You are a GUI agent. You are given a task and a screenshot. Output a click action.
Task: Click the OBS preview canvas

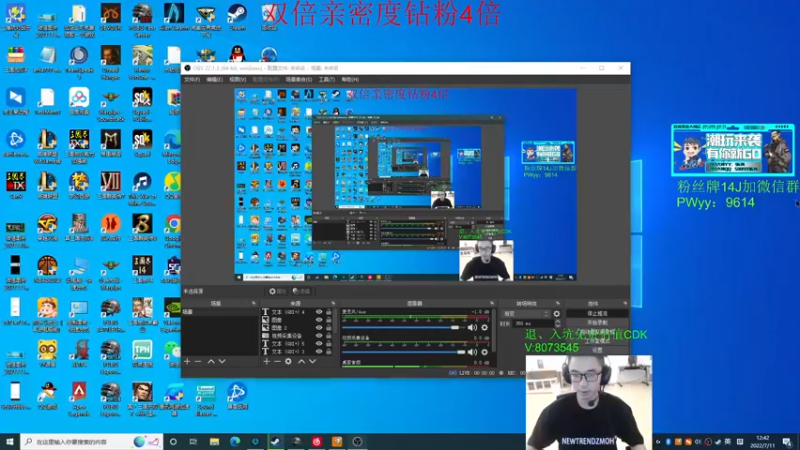406,185
